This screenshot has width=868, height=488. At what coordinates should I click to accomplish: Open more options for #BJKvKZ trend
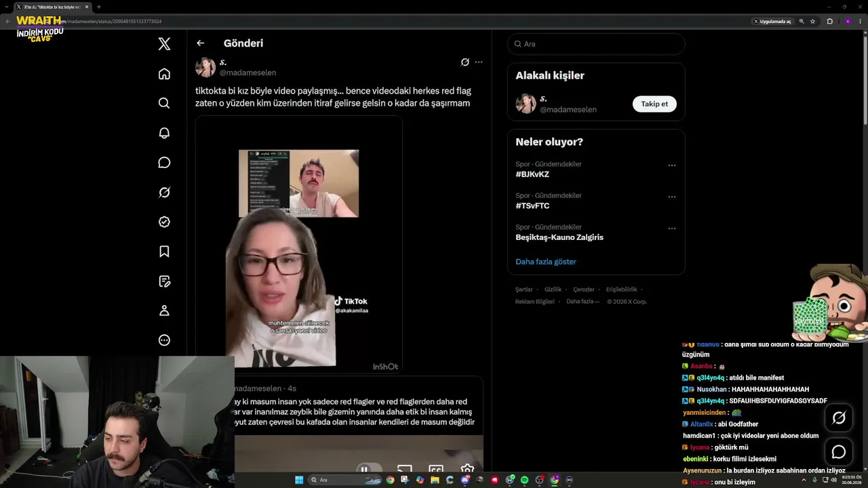click(672, 165)
